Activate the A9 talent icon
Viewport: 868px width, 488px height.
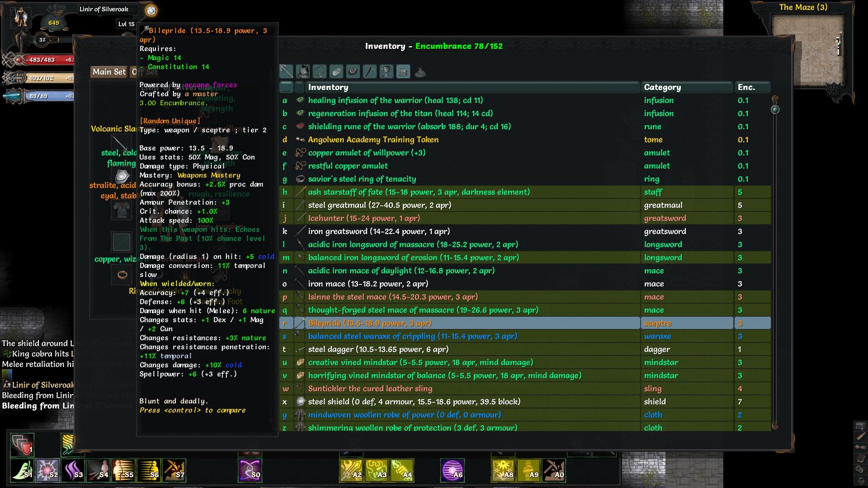pos(528,470)
